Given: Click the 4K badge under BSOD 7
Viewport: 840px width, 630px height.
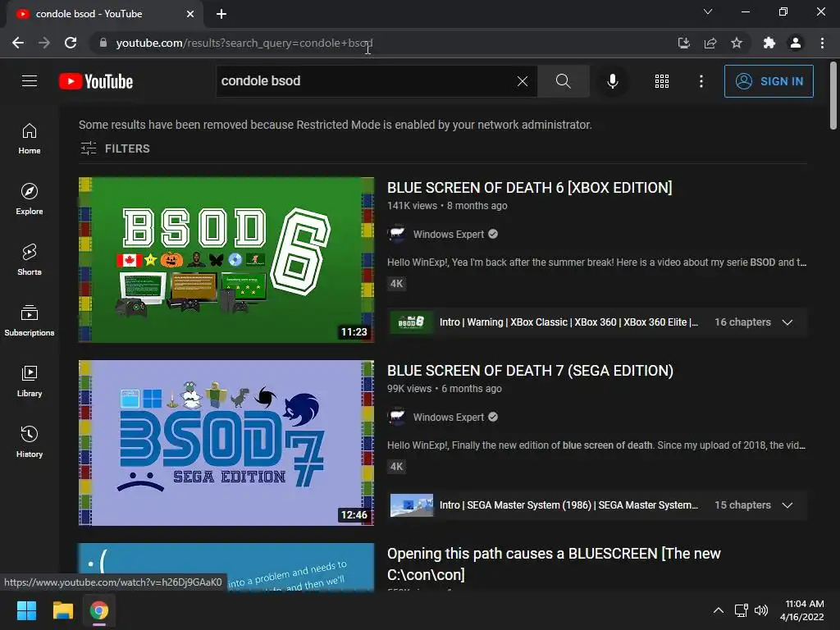Looking at the screenshot, I should (x=396, y=467).
